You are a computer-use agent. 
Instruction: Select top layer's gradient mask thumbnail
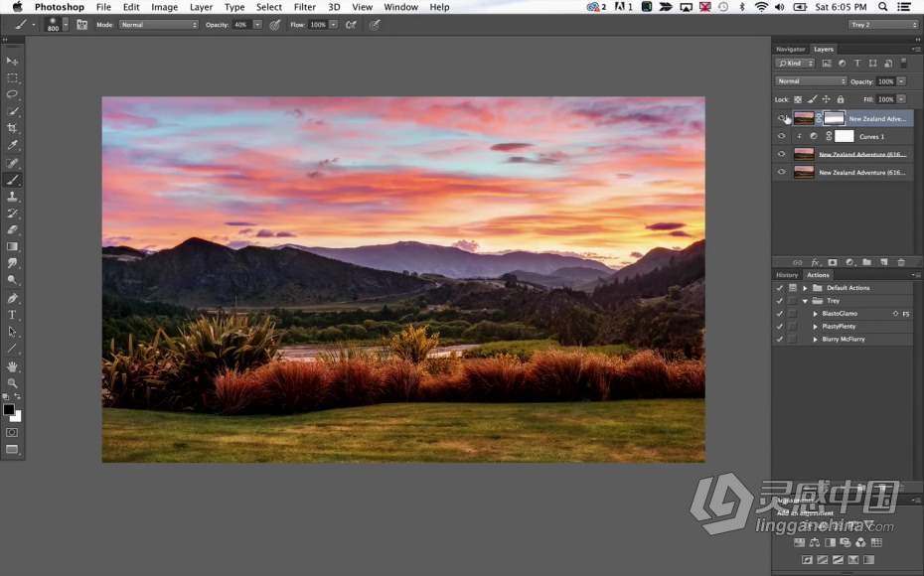[834, 118]
